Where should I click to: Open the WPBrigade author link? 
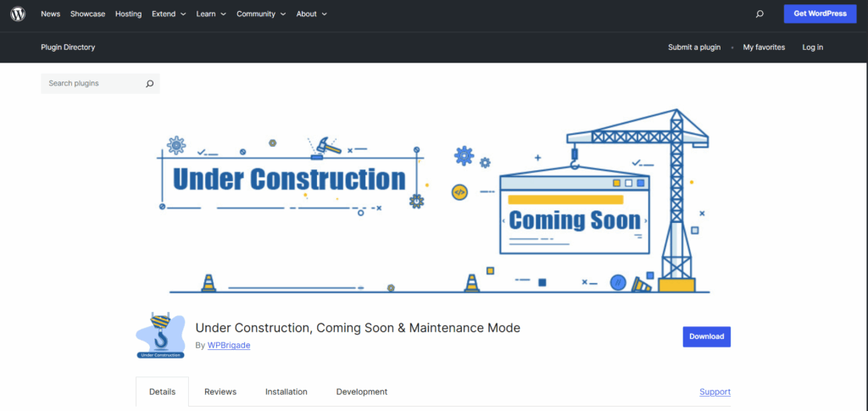pyautogui.click(x=229, y=345)
